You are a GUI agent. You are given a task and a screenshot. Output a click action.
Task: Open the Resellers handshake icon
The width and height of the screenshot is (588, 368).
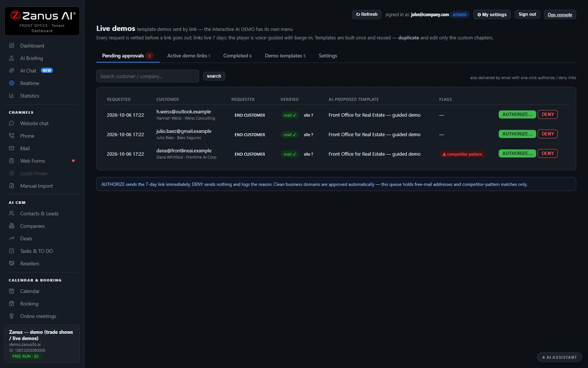click(x=11, y=263)
